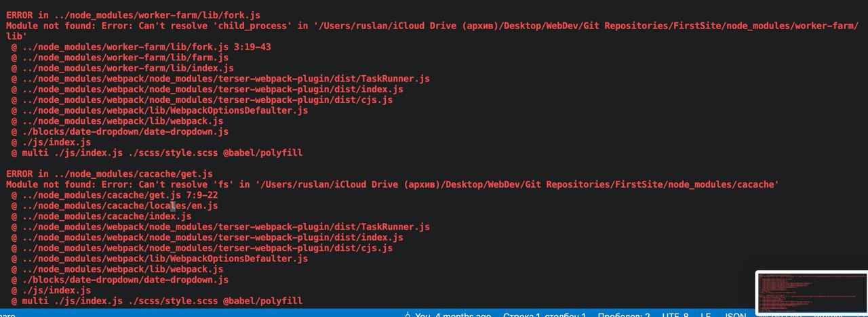
Task: Click 'WebpackOptionsDefaulter.js' under the worker-farm error
Action: 159,110
